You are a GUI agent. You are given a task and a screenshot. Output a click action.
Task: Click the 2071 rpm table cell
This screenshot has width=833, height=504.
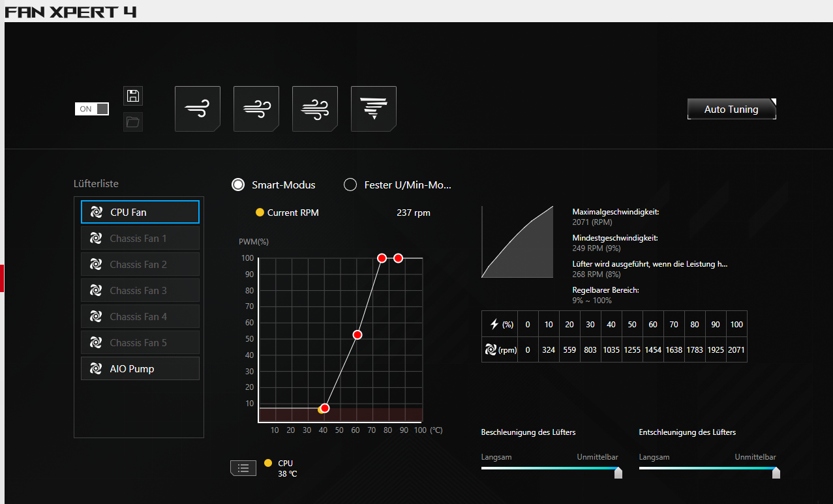coord(736,349)
